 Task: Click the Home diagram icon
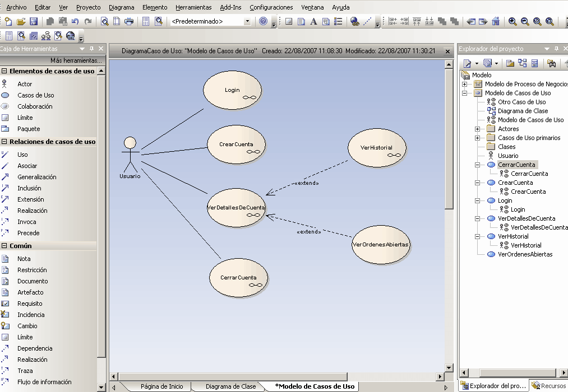[x=496, y=22]
